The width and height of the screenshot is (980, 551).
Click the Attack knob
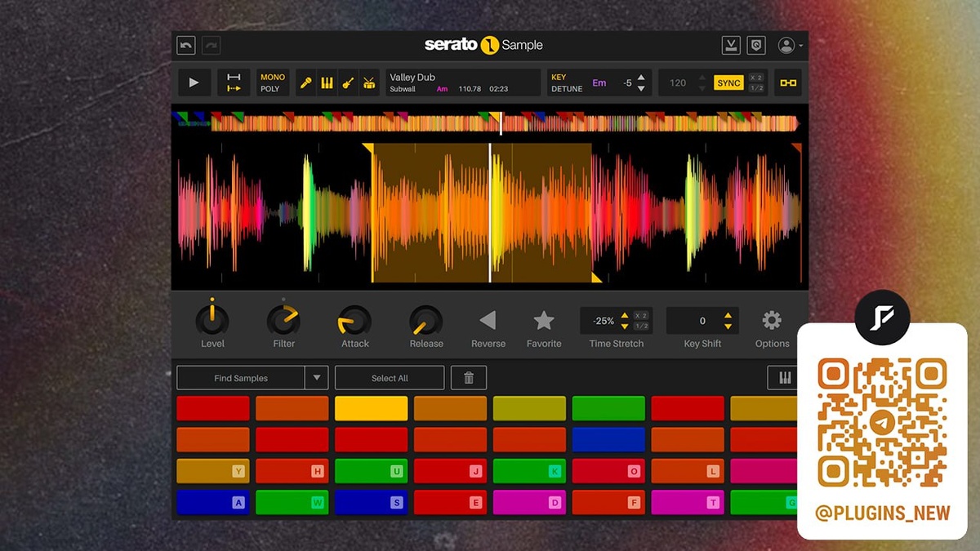click(x=354, y=320)
